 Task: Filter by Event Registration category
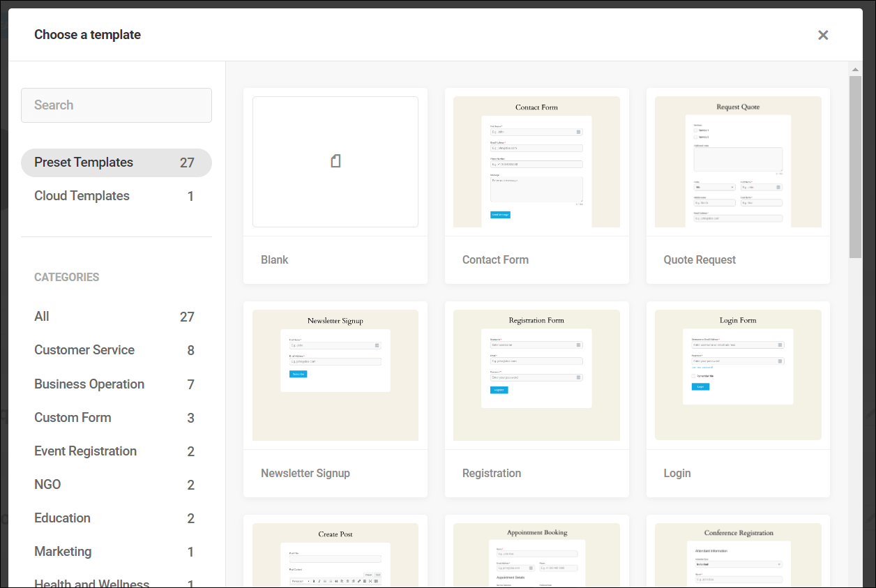[x=85, y=451]
